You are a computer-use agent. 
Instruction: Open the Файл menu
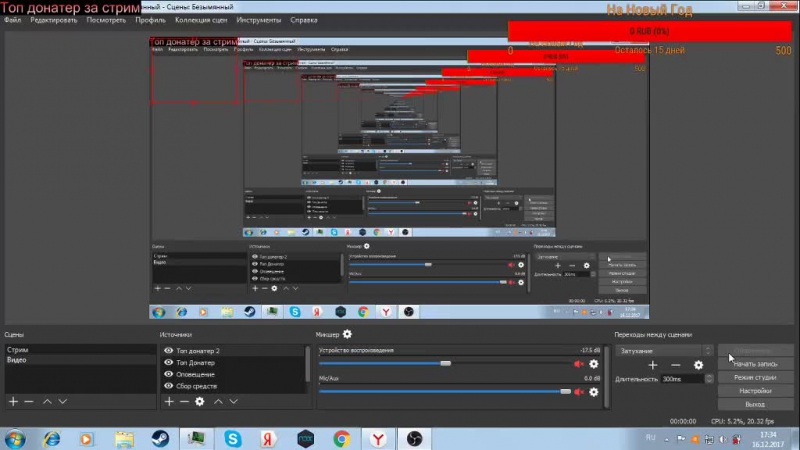click(13, 20)
